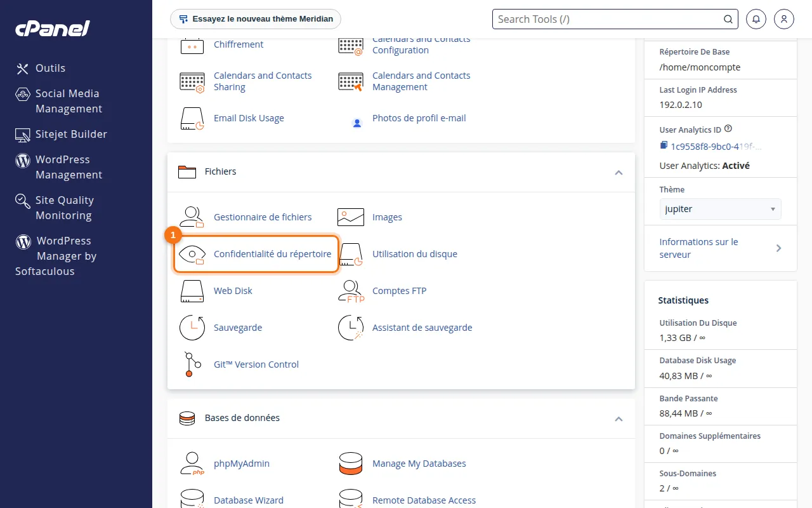Image resolution: width=812 pixels, height=508 pixels.
Task: Click the Calendars and Contacts Sharing icon
Action: pyautogui.click(x=192, y=82)
